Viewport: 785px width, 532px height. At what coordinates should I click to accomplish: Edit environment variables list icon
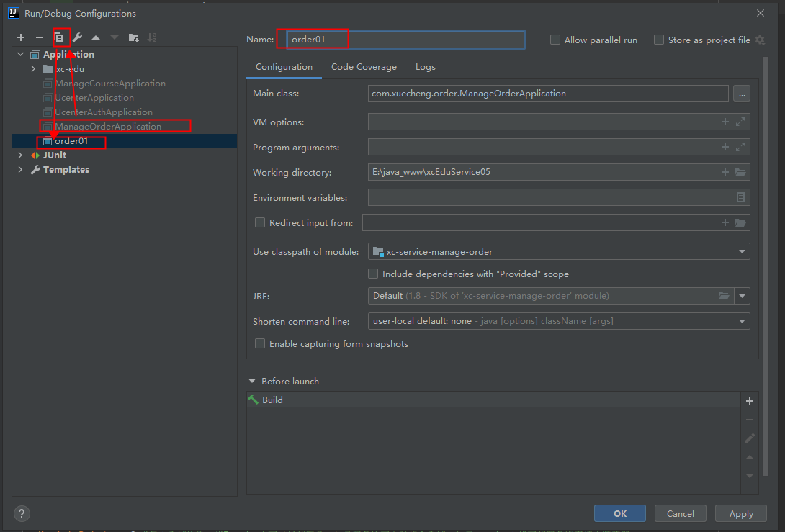point(740,198)
